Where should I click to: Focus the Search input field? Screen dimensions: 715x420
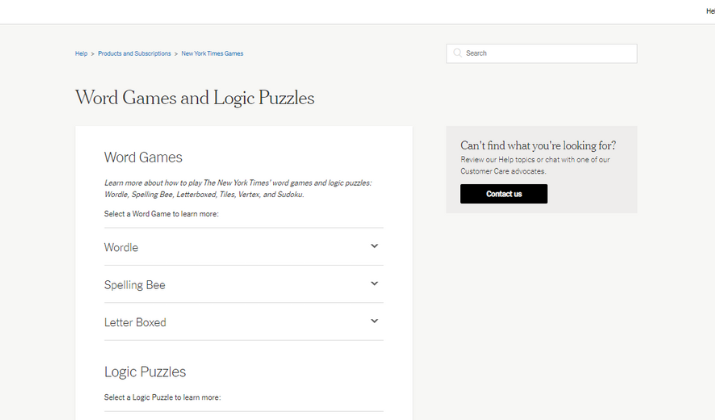click(x=542, y=53)
